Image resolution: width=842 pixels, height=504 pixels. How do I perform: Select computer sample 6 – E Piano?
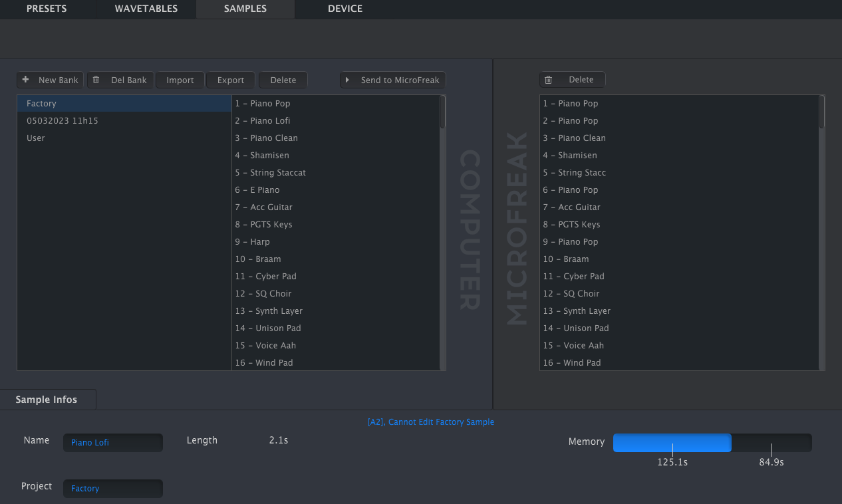click(335, 189)
